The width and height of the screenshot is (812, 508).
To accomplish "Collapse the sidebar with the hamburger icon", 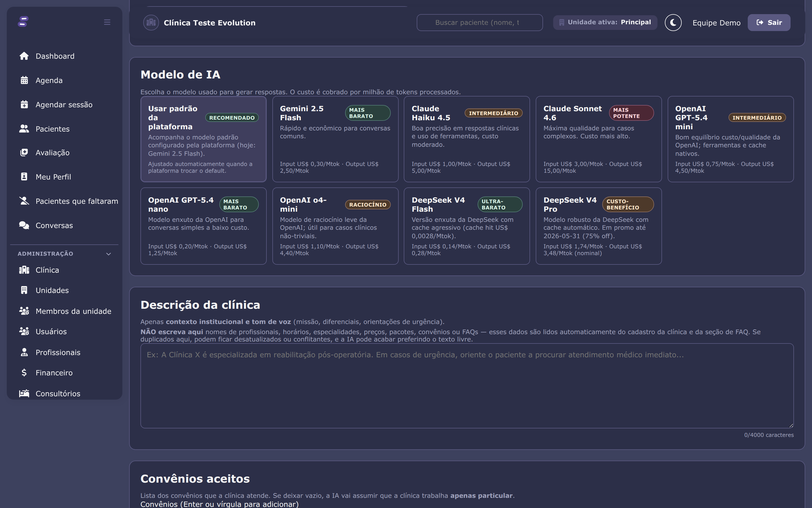I will tap(107, 22).
